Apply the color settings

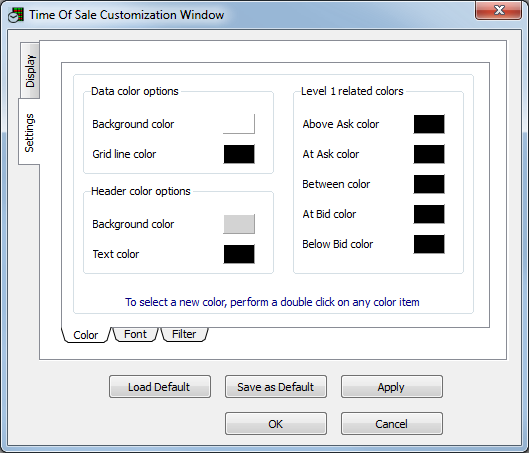tap(392, 387)
